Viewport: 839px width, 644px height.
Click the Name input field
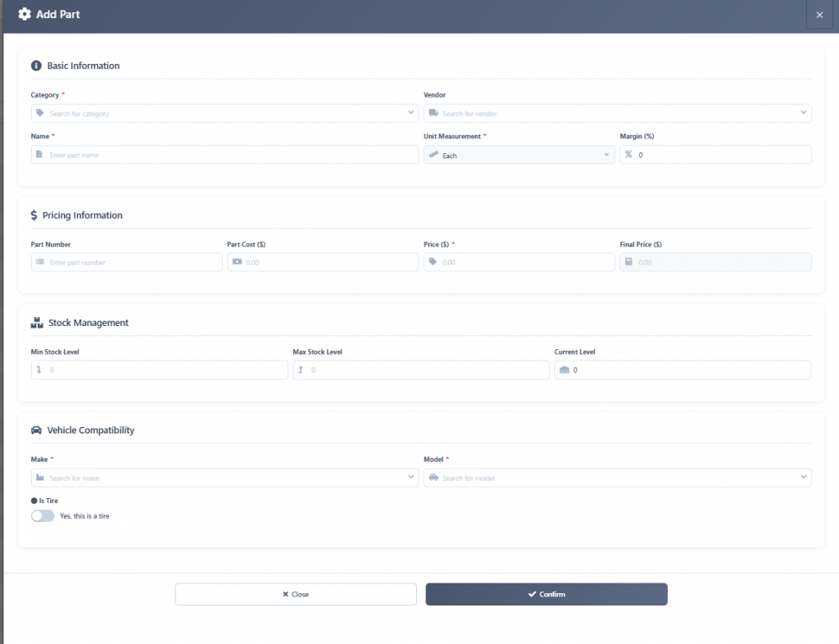click(229, 155)
